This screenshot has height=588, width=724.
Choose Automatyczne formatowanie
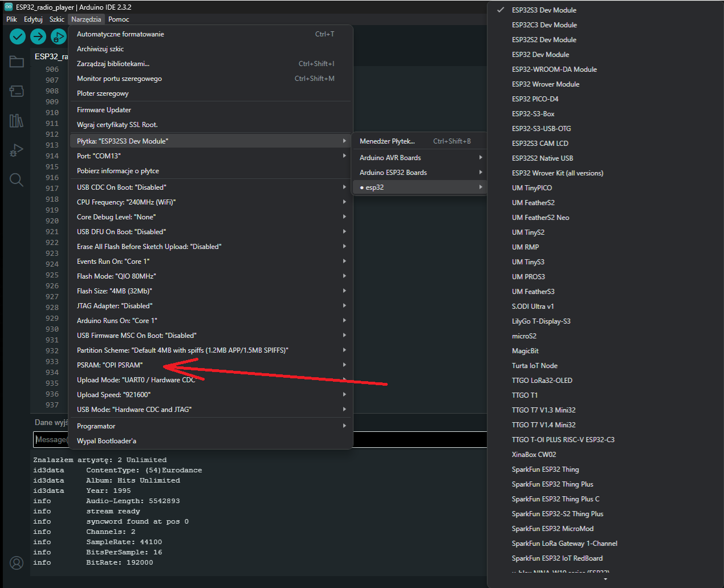[x=210, y=34]
